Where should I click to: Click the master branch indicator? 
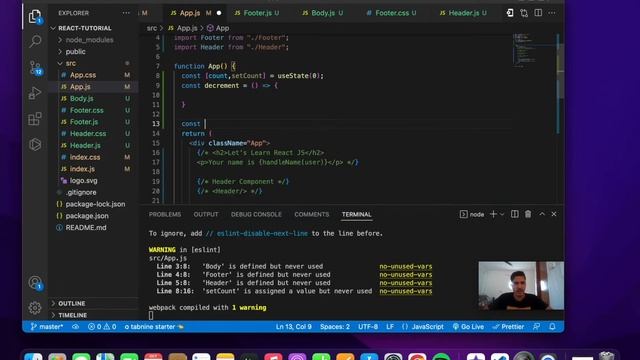pos(47,327)
